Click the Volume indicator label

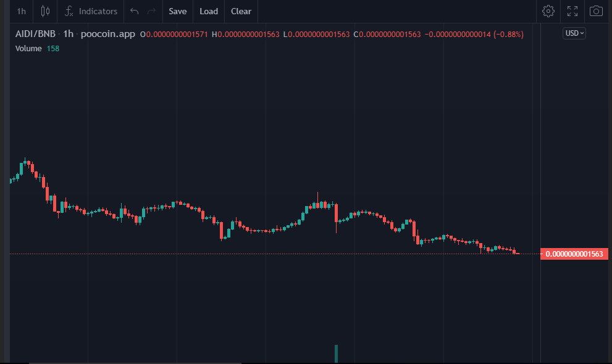point(28,48)
